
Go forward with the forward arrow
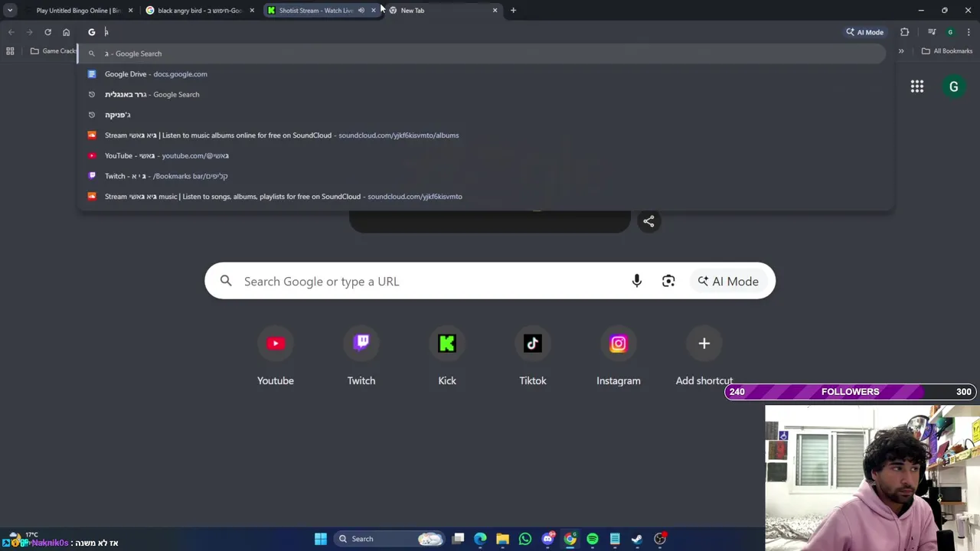coord(29,32)
